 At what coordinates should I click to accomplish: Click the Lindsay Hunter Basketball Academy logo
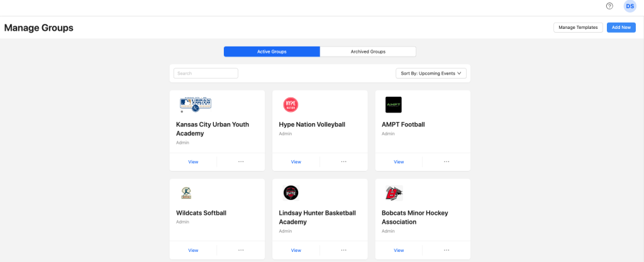291,193
